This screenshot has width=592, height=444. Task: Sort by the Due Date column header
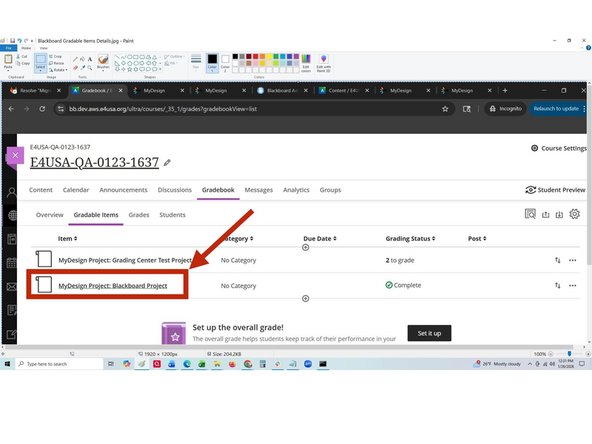[x=320, y=239]
